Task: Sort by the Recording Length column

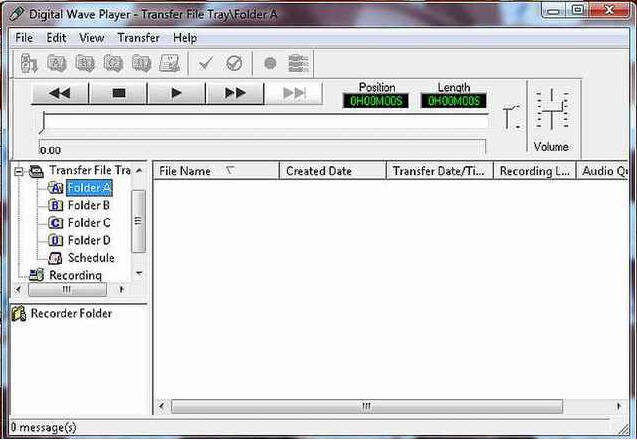Action: tap(534, 171)
